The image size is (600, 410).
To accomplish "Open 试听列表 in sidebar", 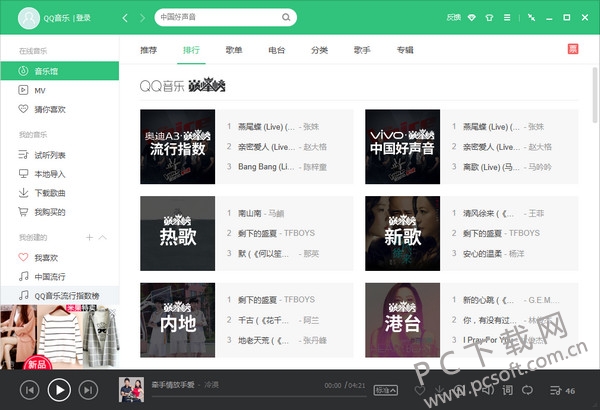I will tap(60, 155).
